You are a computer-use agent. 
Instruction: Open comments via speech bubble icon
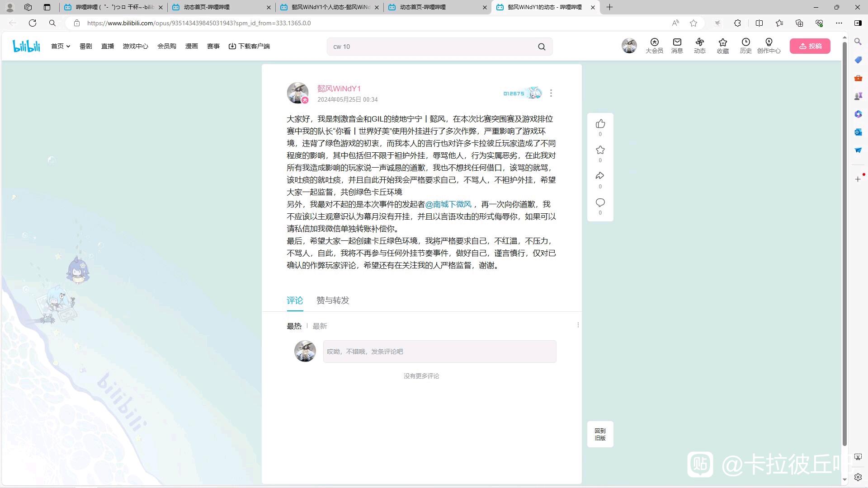tap(600, 202)
